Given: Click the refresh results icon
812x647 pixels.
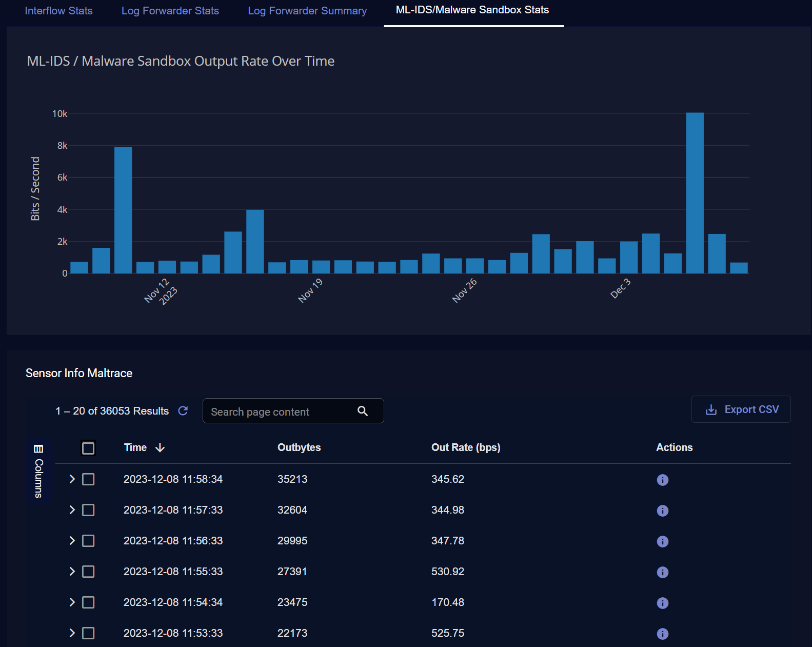Looking at the screenshot, I should point(183,411).
